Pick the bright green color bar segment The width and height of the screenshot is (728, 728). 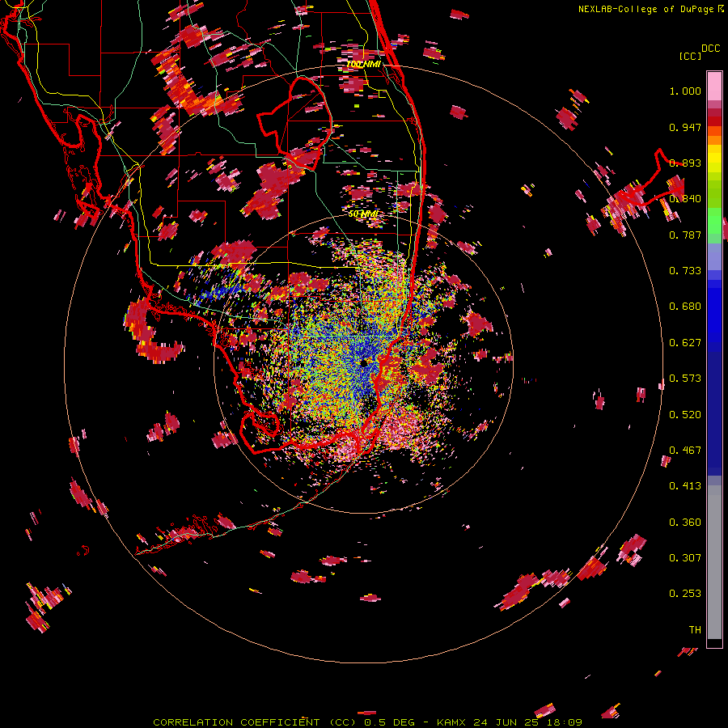(x=714, y=221)
